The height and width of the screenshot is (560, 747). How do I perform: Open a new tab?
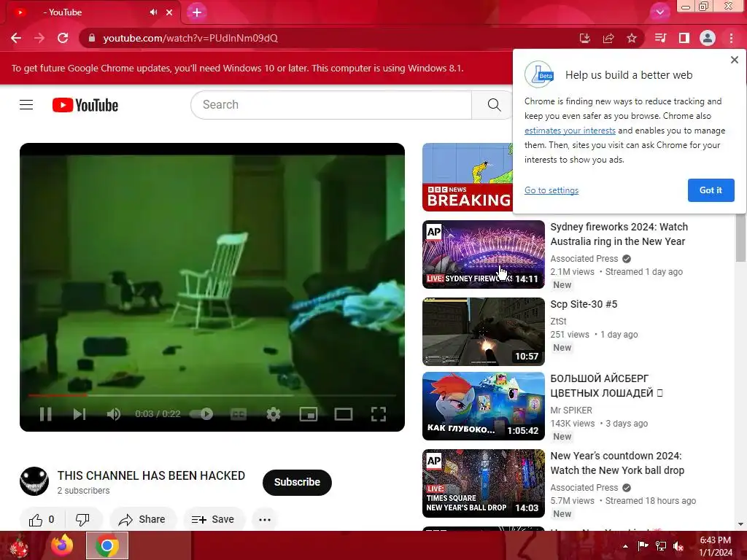[x=197, y=12]
